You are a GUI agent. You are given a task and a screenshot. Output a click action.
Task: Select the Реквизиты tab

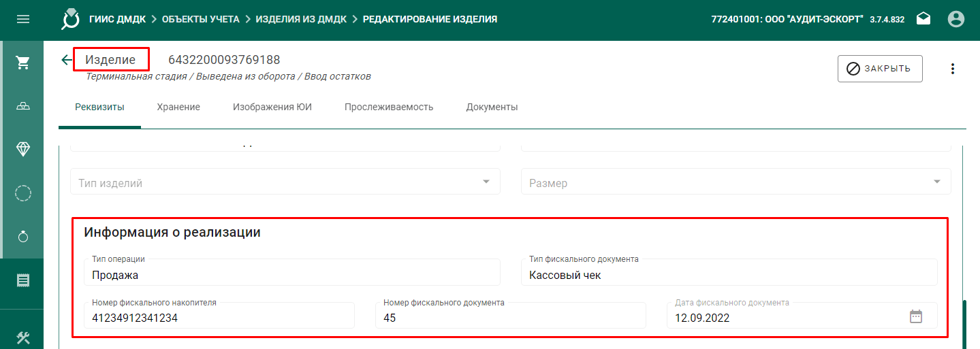click(x=99, y=107)
